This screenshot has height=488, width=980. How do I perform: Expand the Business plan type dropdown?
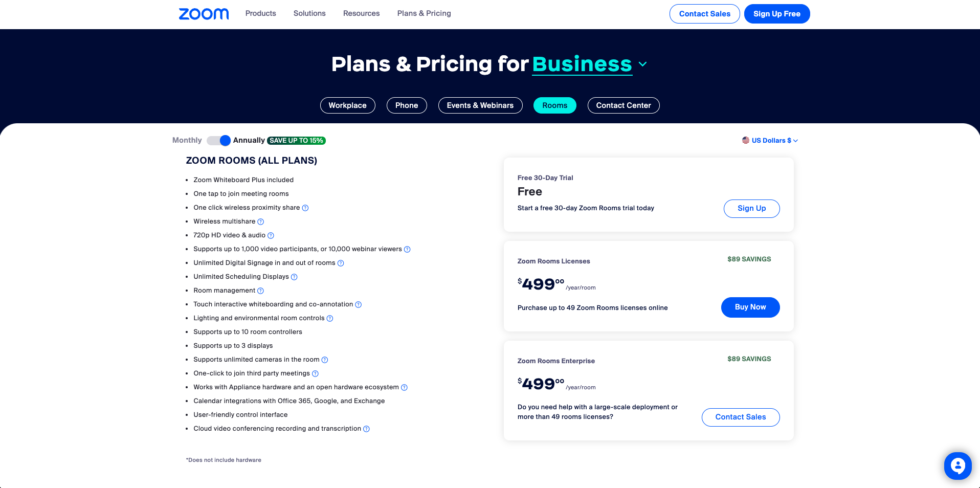pos(642,64)
